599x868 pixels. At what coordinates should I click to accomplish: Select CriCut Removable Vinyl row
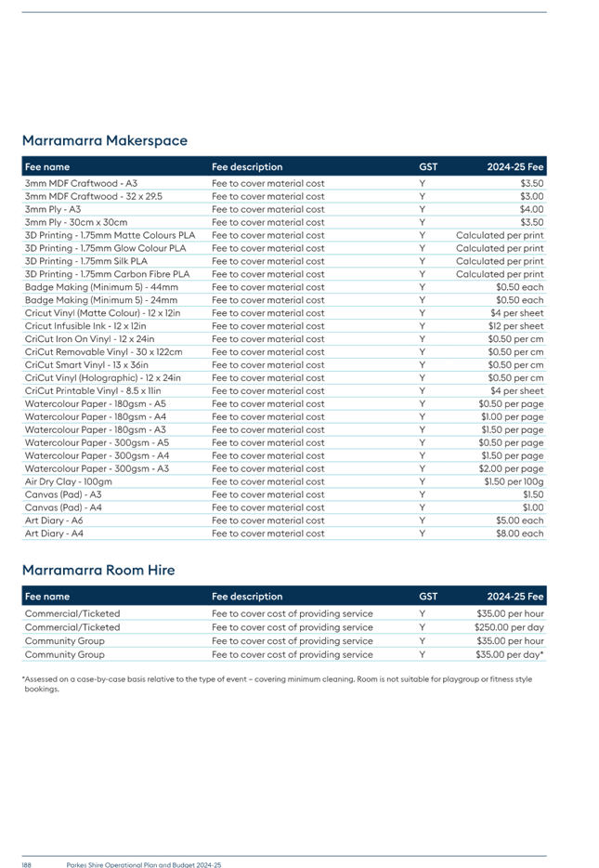point(284,352)
